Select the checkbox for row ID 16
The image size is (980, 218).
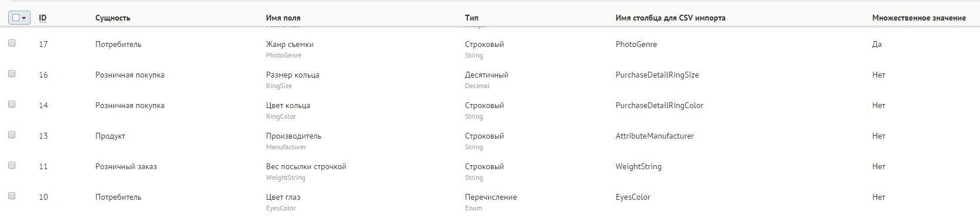(12, 73)
